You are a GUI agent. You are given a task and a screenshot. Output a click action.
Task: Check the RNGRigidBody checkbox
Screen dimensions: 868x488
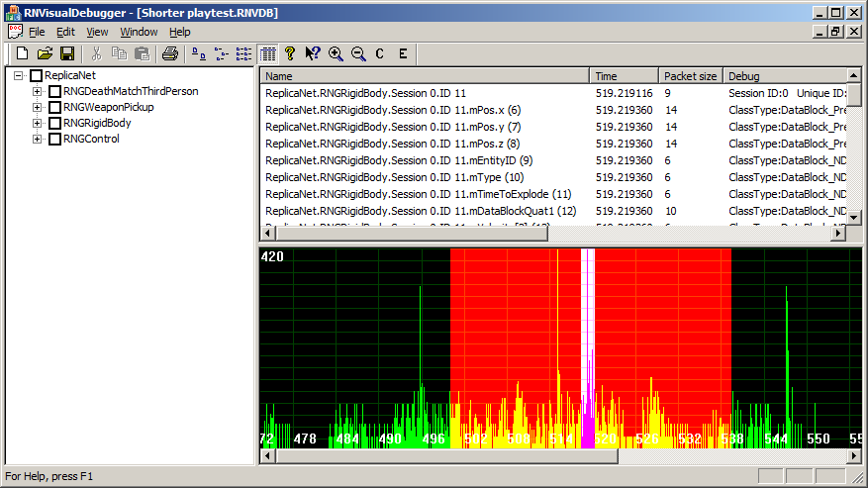coord(54,123)
